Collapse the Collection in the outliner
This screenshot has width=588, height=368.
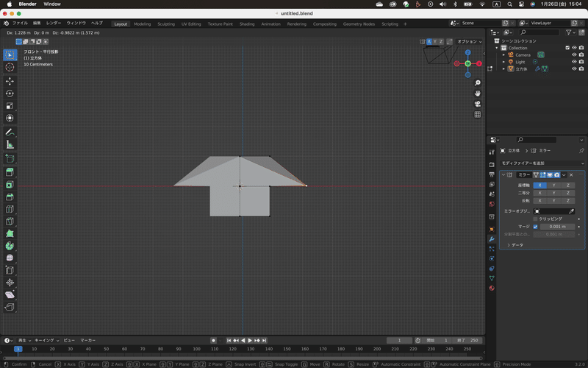point(497,48)
